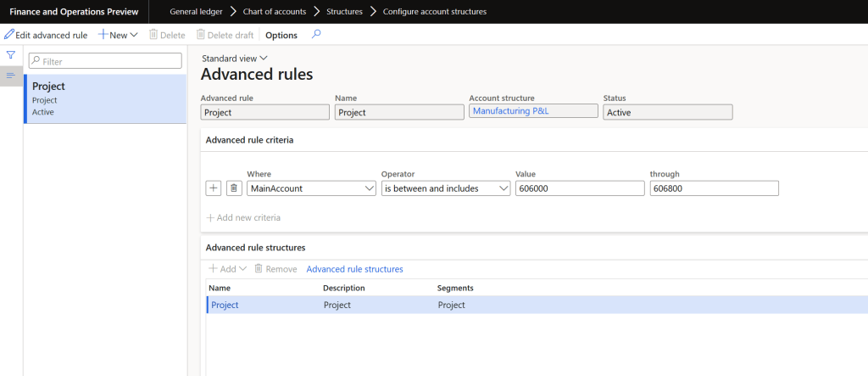Screen dimensions: 868x376
Task: Expand the New dropdown menu
Action: [118, 35]
